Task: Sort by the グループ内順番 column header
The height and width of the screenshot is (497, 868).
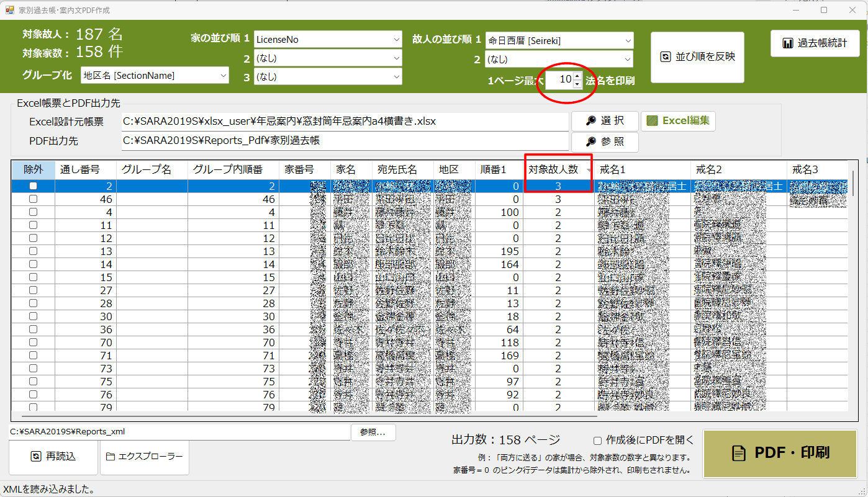Action: pos(233,169)
